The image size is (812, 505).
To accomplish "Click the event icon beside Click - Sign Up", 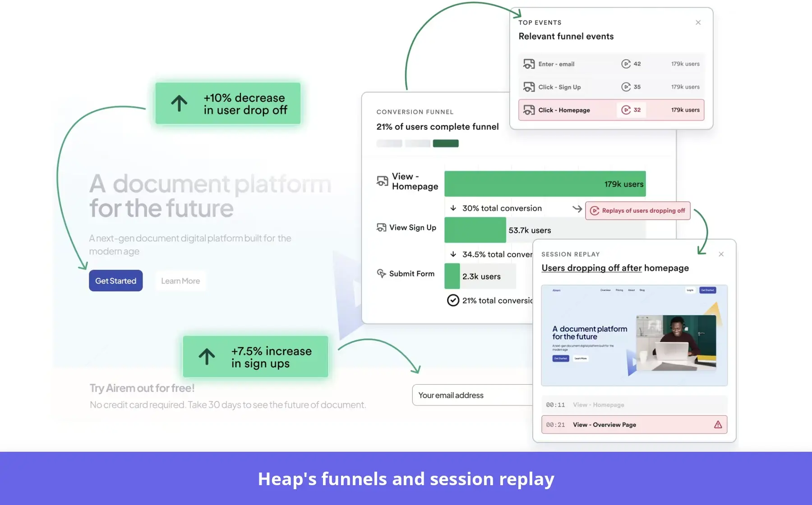I will tap(529, 87).
